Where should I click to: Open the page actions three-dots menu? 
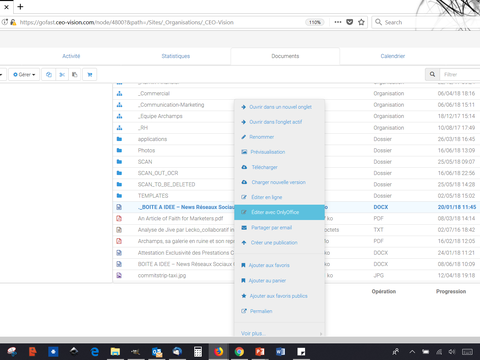338,22
